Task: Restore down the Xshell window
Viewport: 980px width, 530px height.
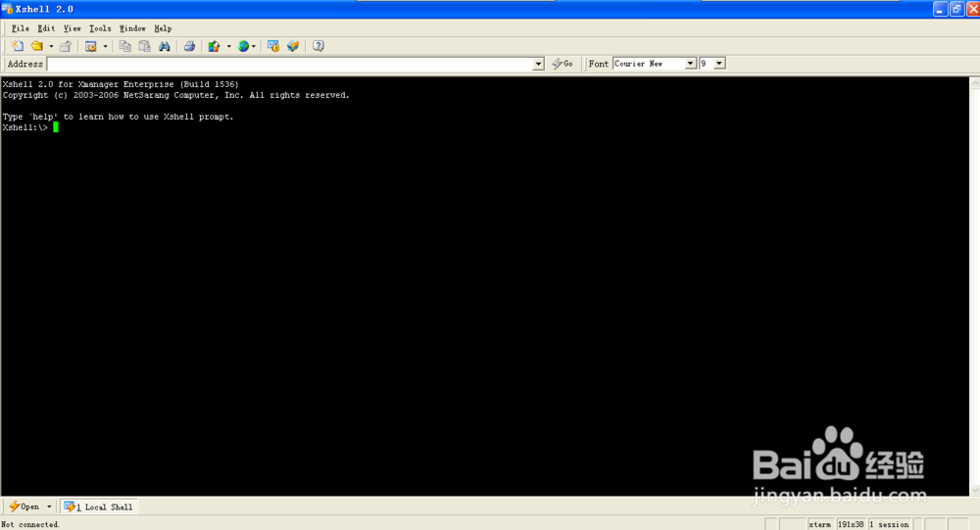Action: click(x=956, y=9)
